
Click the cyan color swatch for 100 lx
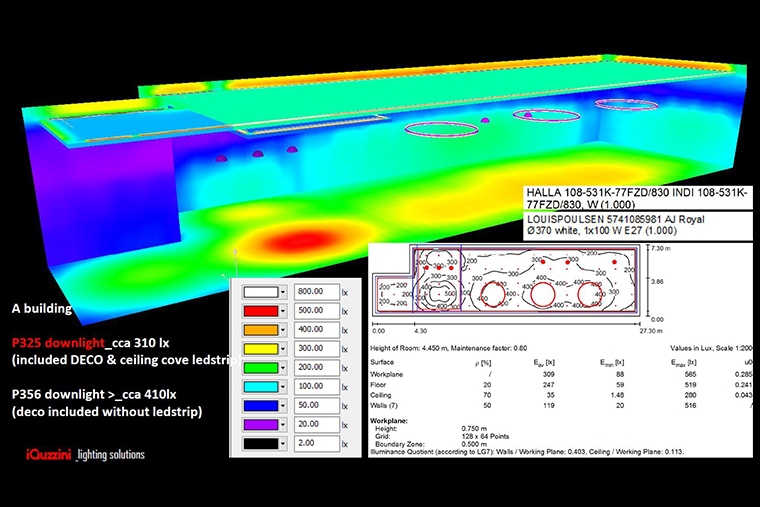tap(261, 386)
